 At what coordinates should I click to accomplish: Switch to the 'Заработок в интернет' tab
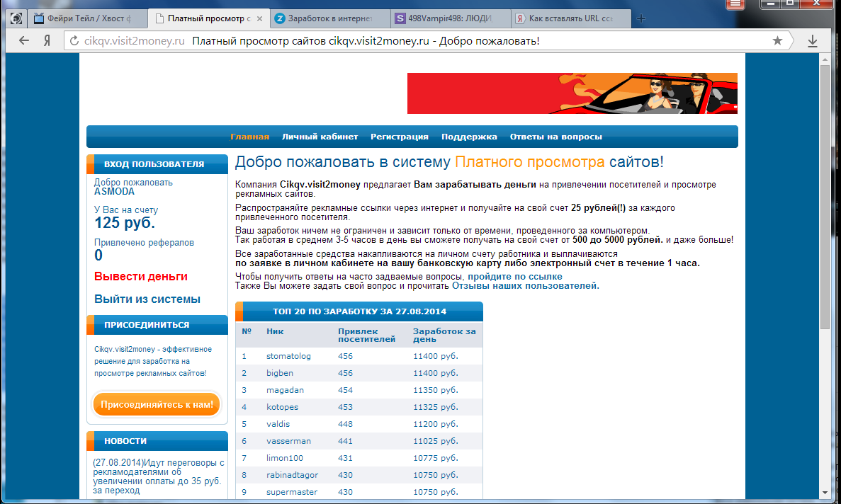330,18
